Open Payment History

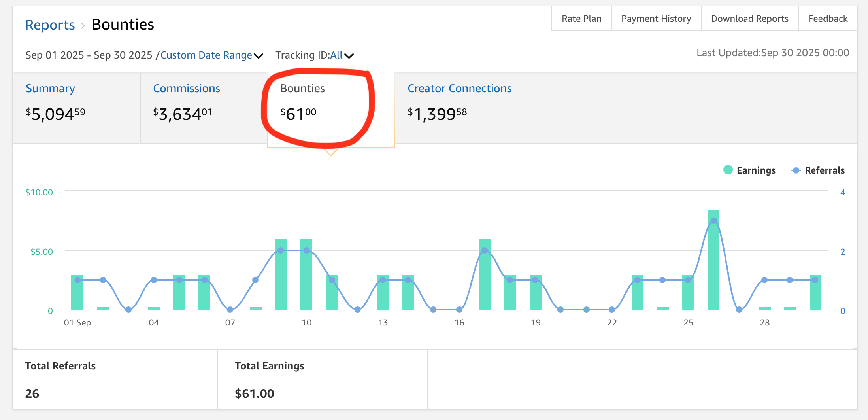pyautogui.click(x=656, y=19)
